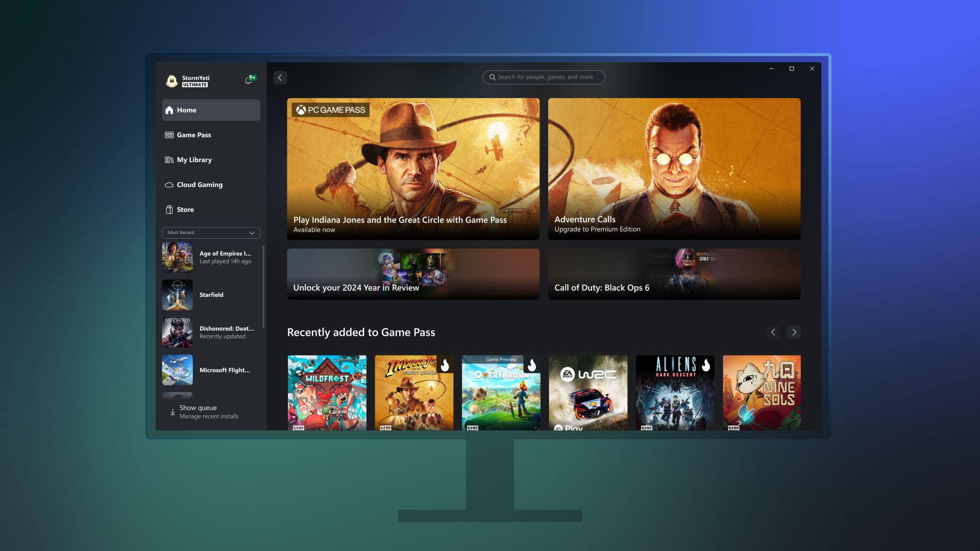Click the Aliens Dark Descent thumbnail
The width and height of the screenshot is (980, 551).
(674, 392)
